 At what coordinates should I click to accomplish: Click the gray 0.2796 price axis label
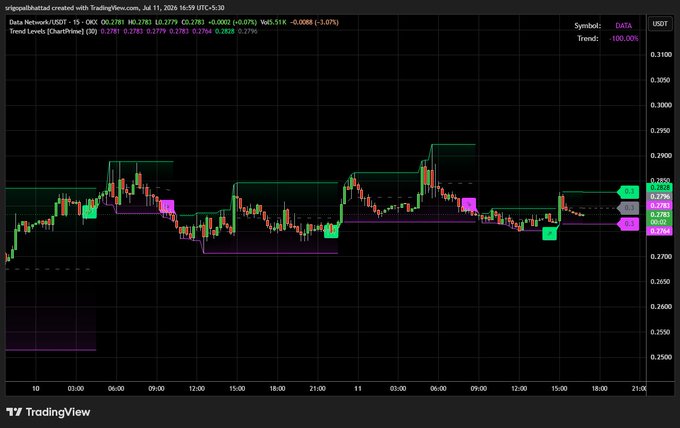pyautogui.click(x=660, y=196)
